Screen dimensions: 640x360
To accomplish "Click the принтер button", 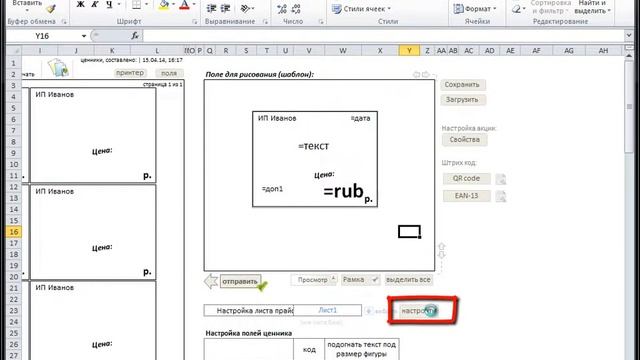I will coord(130,73).
